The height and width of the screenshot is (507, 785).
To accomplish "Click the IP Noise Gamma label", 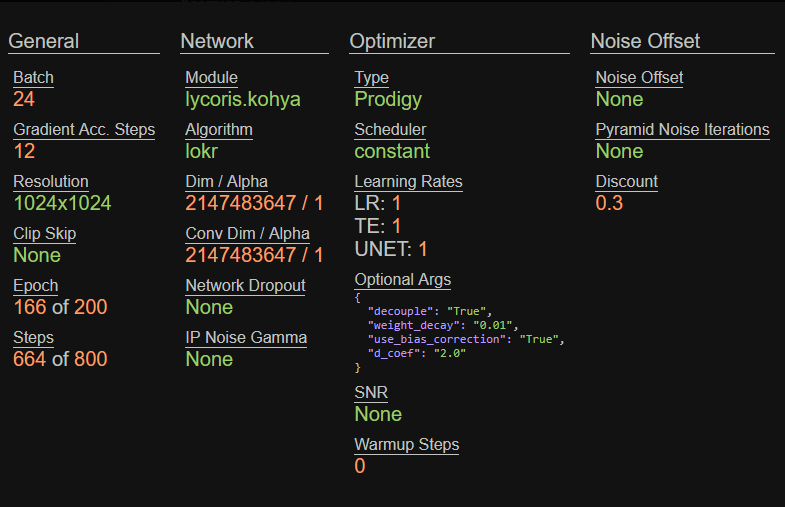I will point(246,338).
